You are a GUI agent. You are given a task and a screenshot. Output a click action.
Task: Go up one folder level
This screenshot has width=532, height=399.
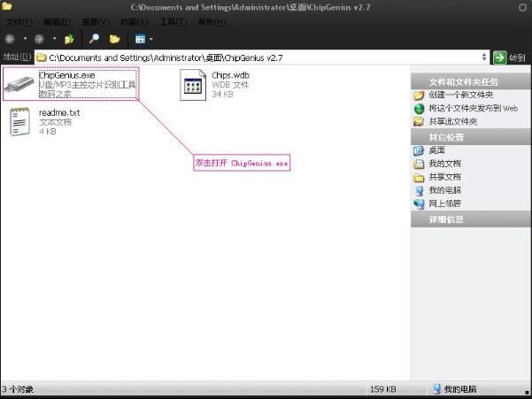[69, 39]
